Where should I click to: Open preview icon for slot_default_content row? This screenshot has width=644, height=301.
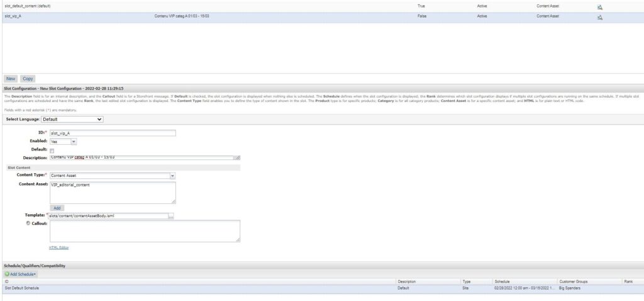[599, 7]
